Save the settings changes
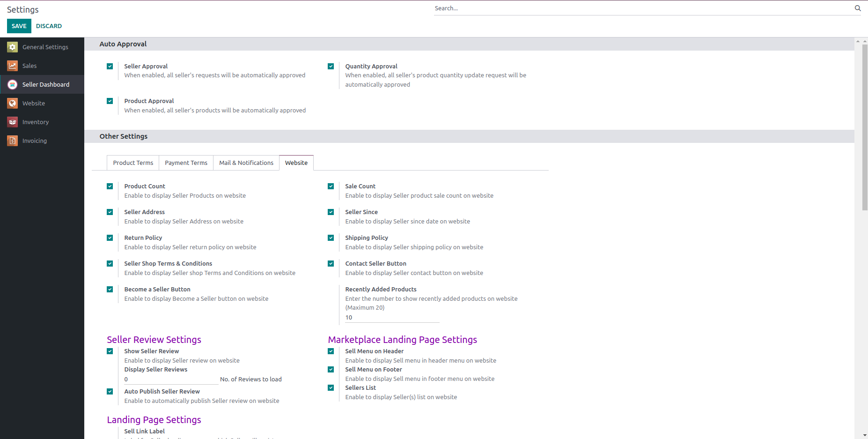Screen dimensions: 868x439 tap(19, 26)
